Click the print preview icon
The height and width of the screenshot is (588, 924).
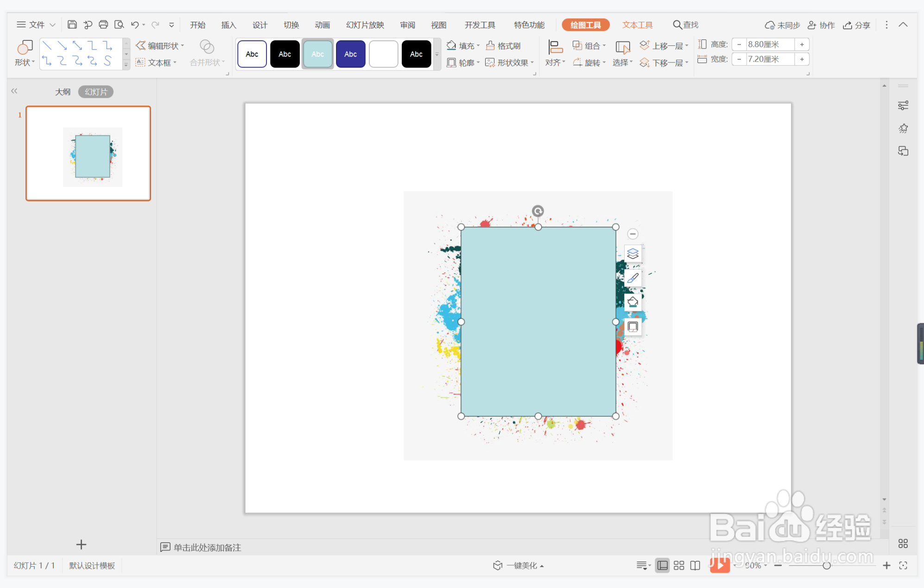coord(119,25)
